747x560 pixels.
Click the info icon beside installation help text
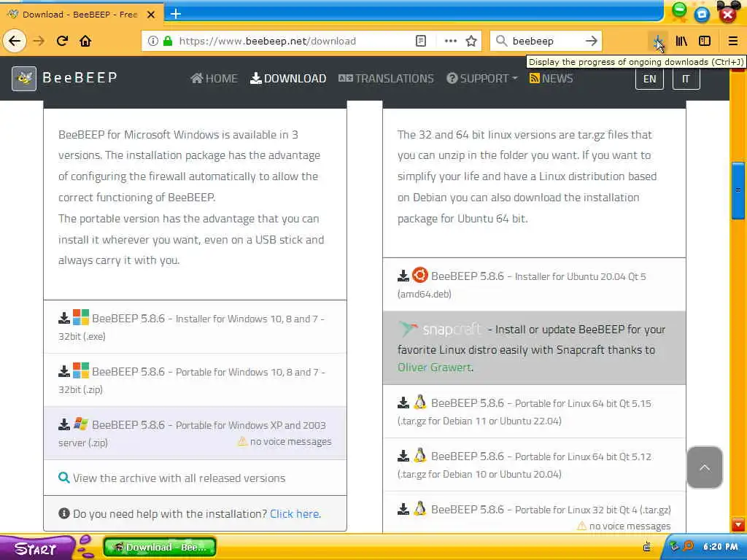[64, 513]
